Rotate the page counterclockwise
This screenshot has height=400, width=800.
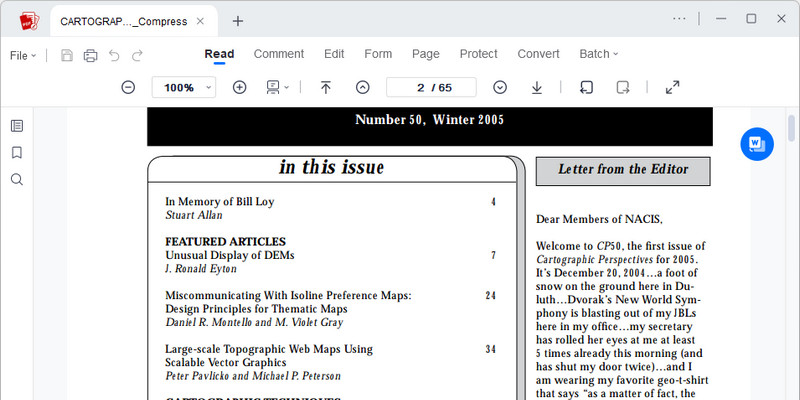[x=586, y=87]
